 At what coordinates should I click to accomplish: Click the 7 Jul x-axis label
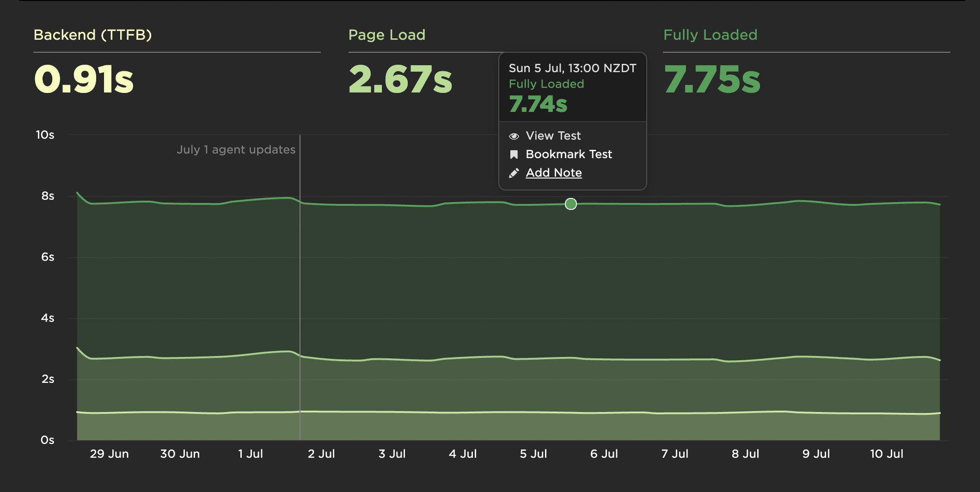[x=675, y=454]
